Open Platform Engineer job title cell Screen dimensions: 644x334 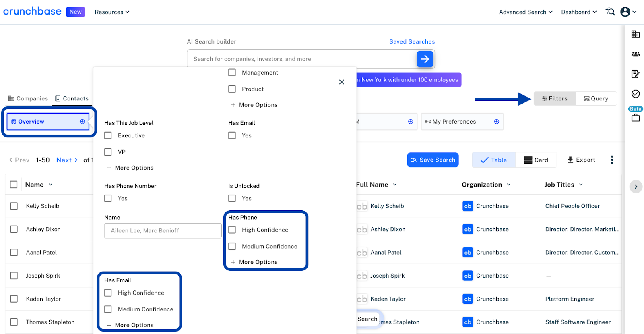click(570, 299)
